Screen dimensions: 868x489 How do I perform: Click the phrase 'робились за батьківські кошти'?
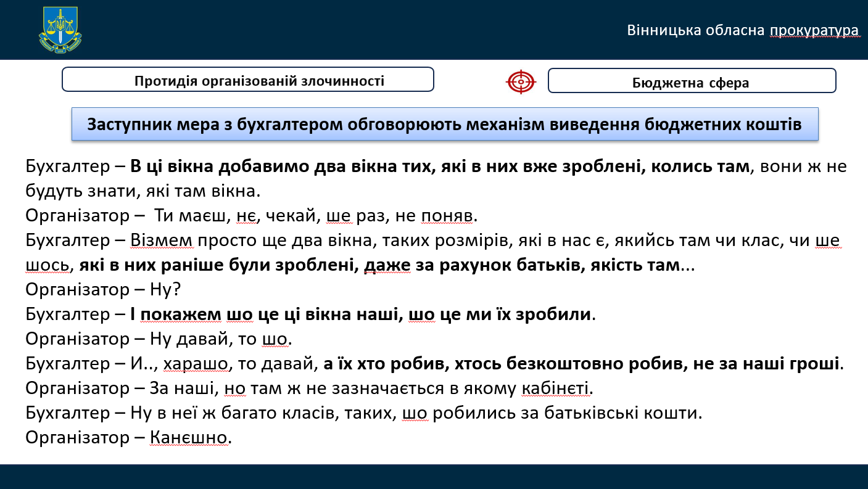coord(568,413)
